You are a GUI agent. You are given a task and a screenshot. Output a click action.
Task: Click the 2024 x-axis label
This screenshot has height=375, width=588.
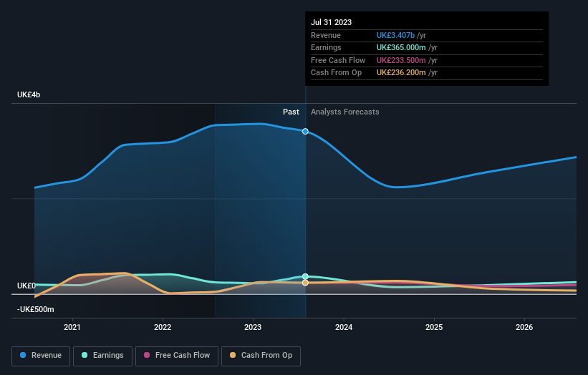click(344, 328)
